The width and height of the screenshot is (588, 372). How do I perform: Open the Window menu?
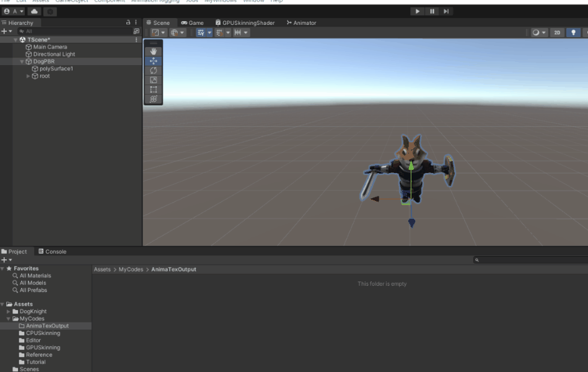point(253,2)
